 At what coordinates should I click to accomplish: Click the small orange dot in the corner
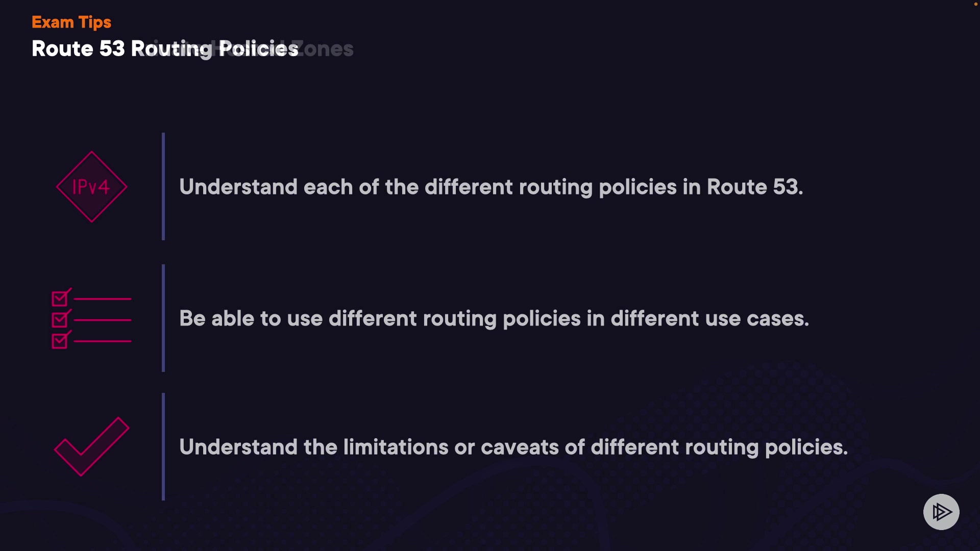click(x=975, y=4)
